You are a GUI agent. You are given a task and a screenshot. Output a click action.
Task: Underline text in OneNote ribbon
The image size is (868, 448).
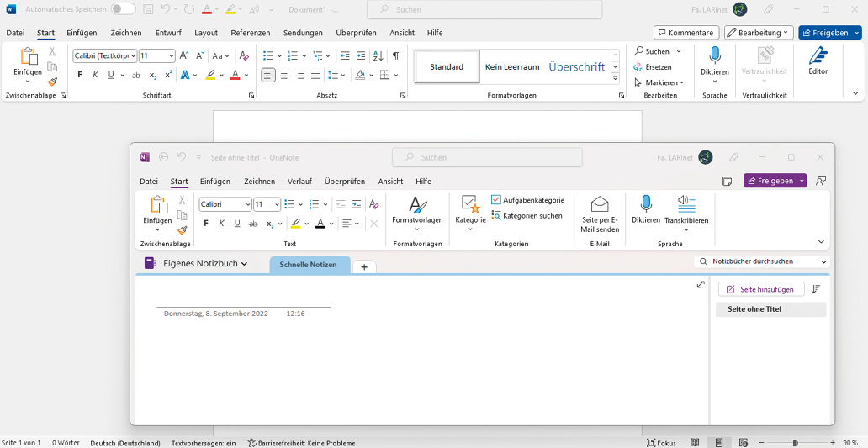coord(237,224)
